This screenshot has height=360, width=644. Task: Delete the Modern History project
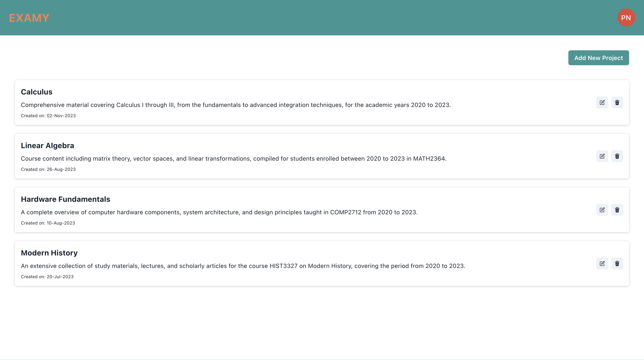click(x=617, y=263)
